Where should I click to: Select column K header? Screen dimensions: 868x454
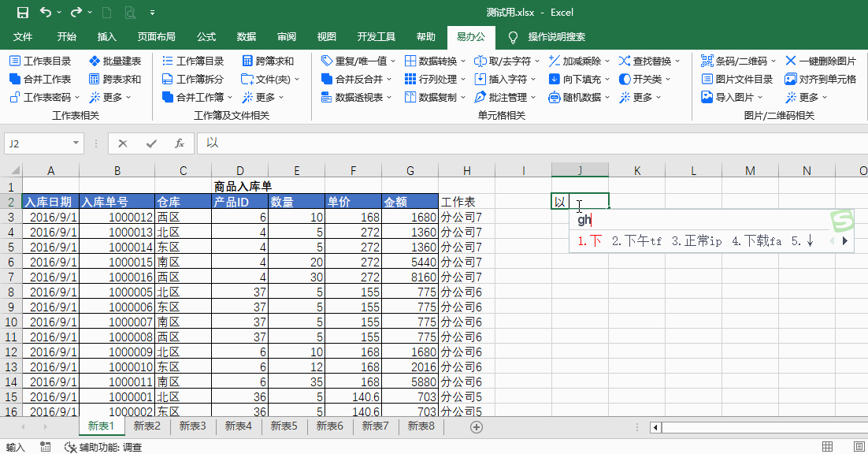pyautogui.click(x=637, y=170)
